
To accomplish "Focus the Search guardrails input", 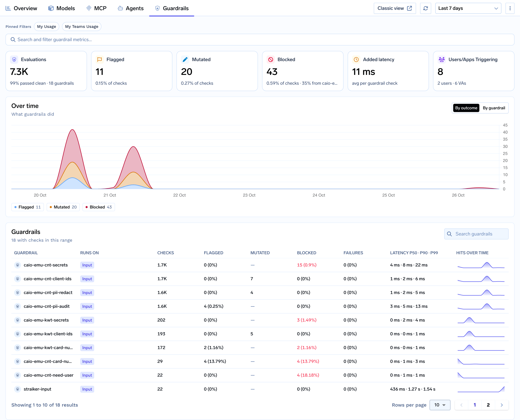I will [x=476, y=234].
